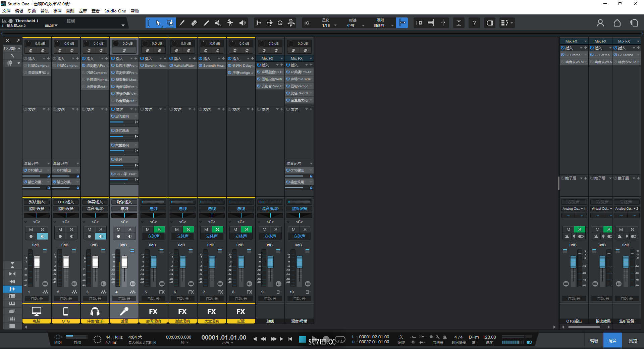This screenshot has width=644, height=349.
Task: Show the outputs panel icon in mixer sidebar
Action: tap(12, 289)
